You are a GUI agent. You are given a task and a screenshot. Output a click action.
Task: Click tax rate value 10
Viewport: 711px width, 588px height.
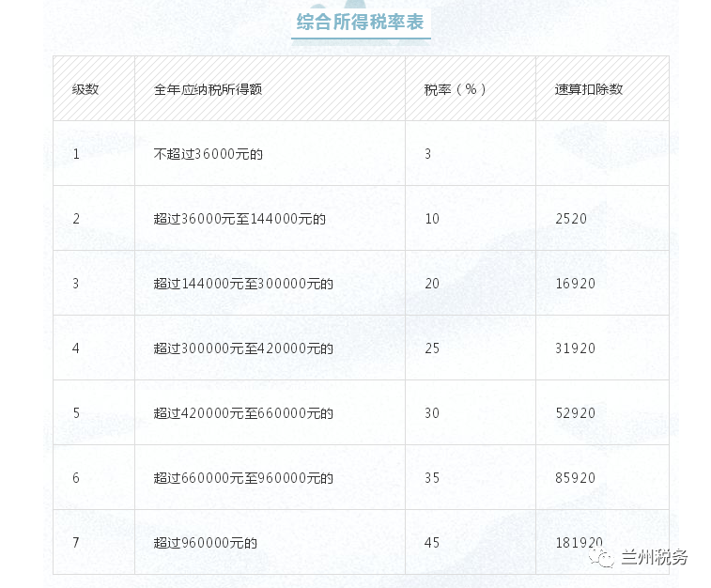pyautogui.click(x=432, y=219)
